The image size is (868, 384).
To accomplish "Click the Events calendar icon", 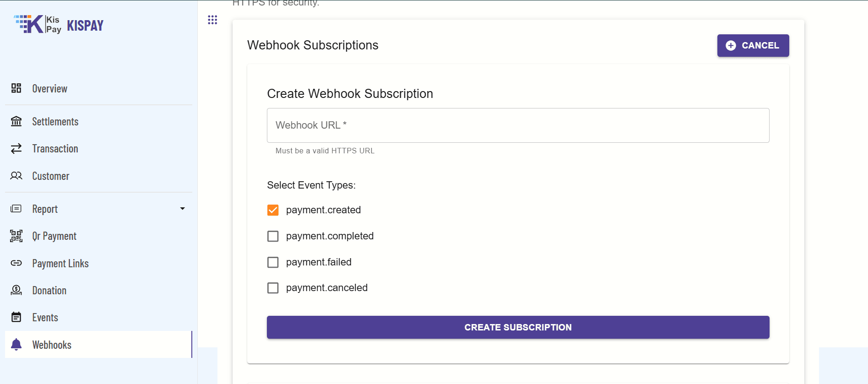I will [16, 317].
